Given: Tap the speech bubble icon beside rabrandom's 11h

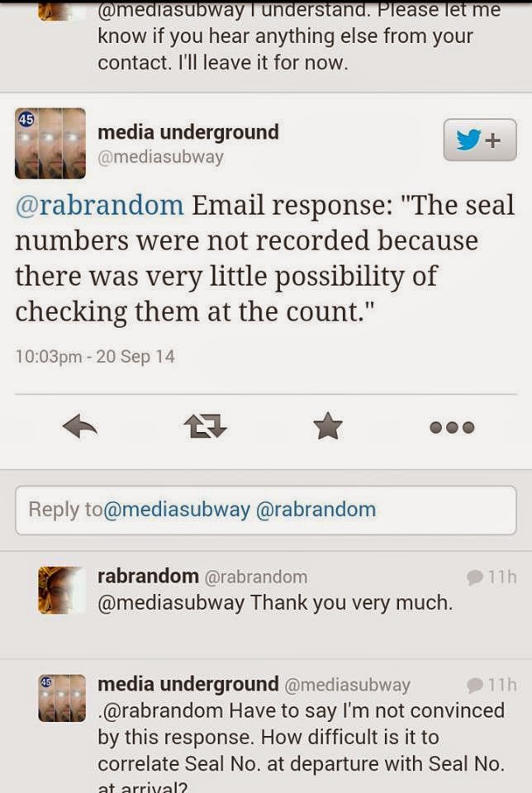Looking at the screenshot, I should 474,577.
